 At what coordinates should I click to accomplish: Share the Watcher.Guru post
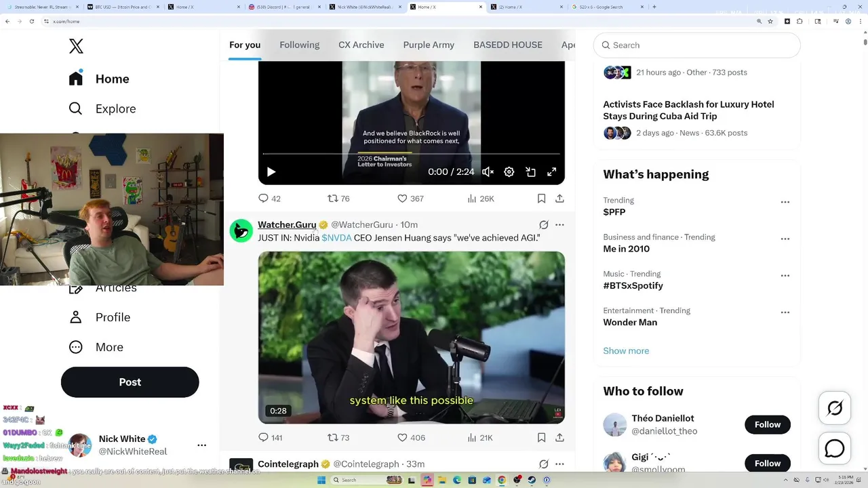point(559,438)
